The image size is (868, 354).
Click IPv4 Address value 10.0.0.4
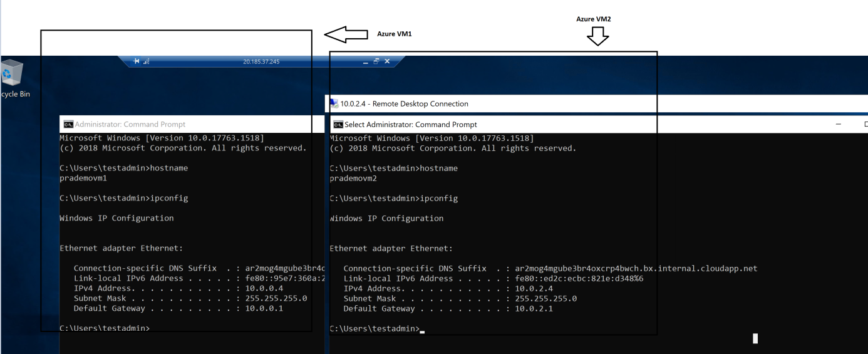(264, 288)
